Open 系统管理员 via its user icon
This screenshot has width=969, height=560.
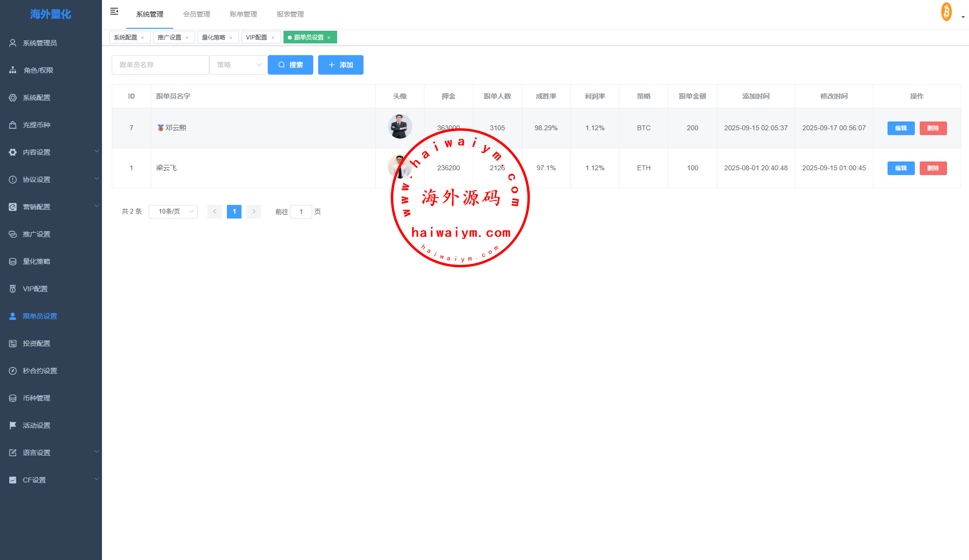pyautogui.click(x=13, y=43)
